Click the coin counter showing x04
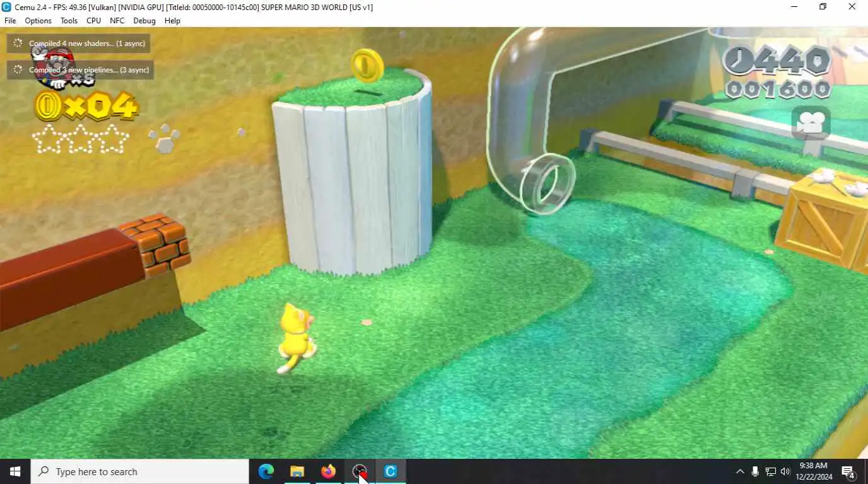868x484 pixels. point(86,105)
